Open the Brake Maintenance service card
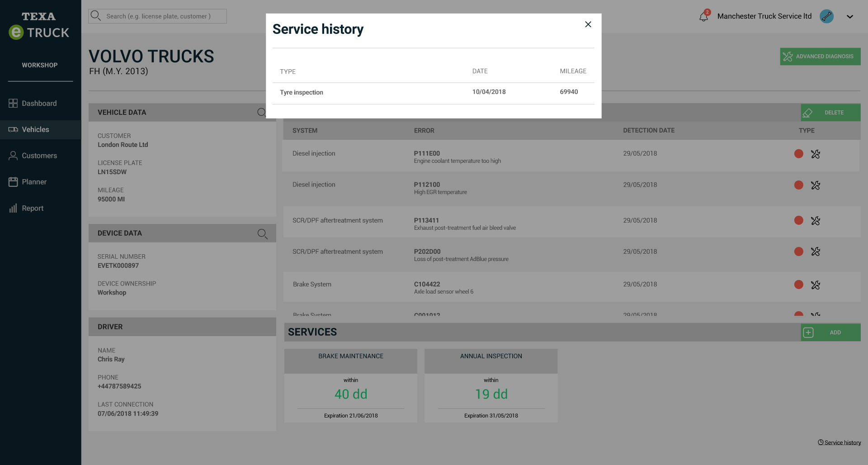The width and height of the screenshot is (868, 465). pyautogui.click(x=350, y=385)
